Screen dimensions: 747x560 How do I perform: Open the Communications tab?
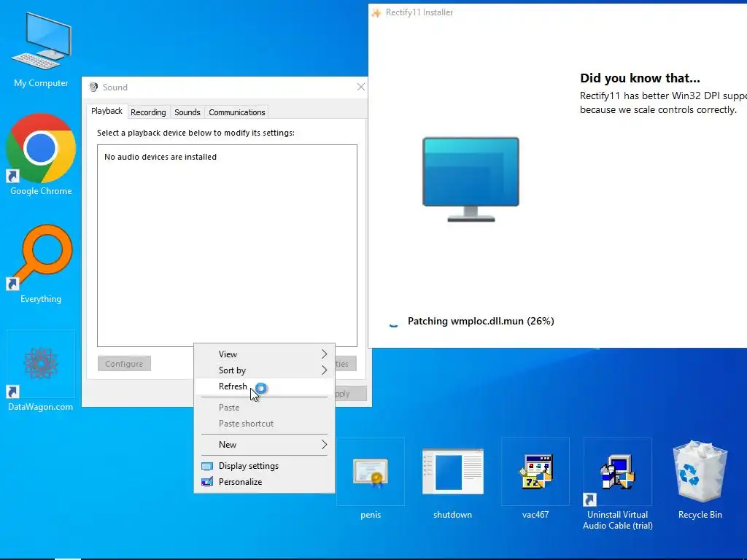click(x=237, y=112)
